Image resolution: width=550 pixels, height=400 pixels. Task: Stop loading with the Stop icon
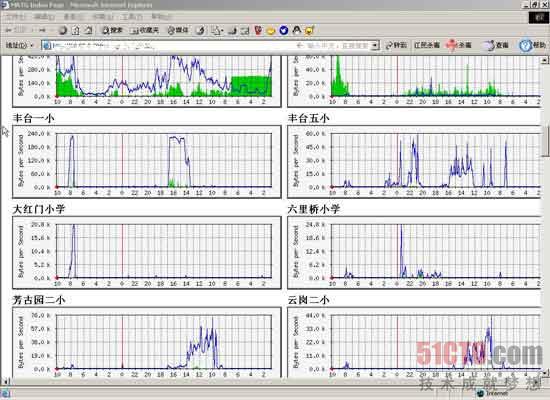(x=63, y=31)
